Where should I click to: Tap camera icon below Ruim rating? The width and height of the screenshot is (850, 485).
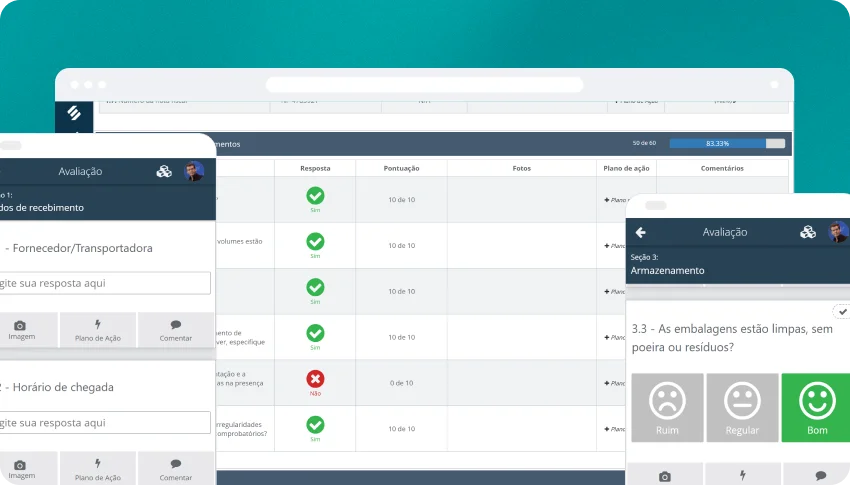(667, 475)
